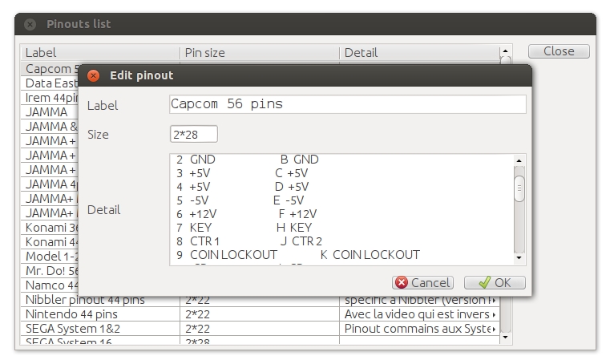
Task: Select the SEGA System 1&2 row
Action: 260,329
